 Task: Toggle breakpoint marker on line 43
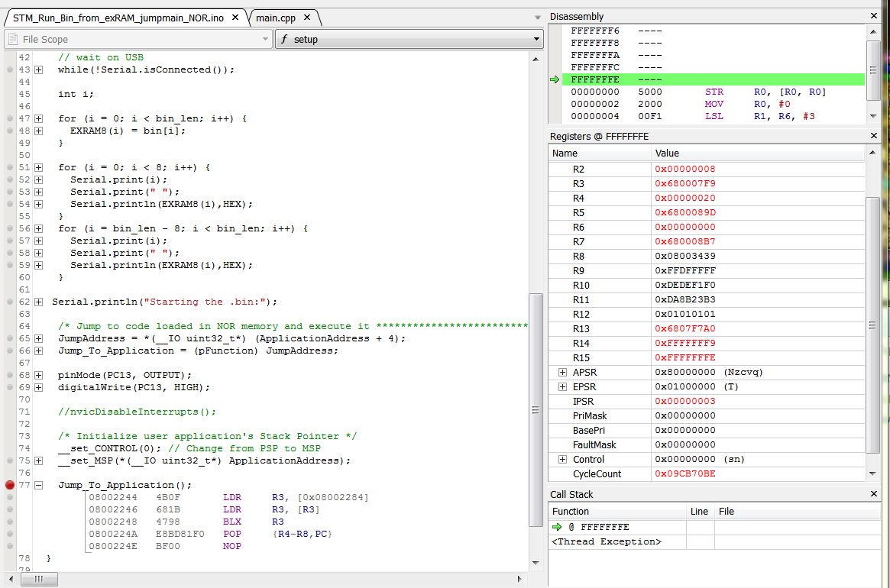[x=9, y=69]
